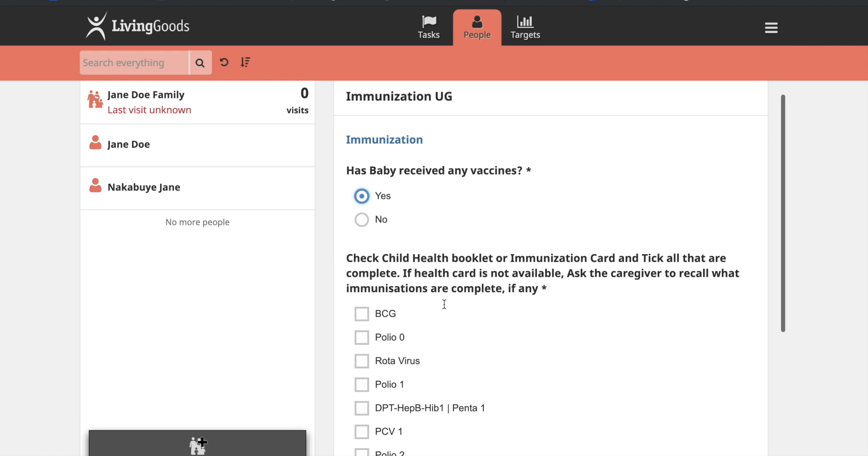868x456 pixels.
Task: Open the Tasks tab
Action: point(429,28)
